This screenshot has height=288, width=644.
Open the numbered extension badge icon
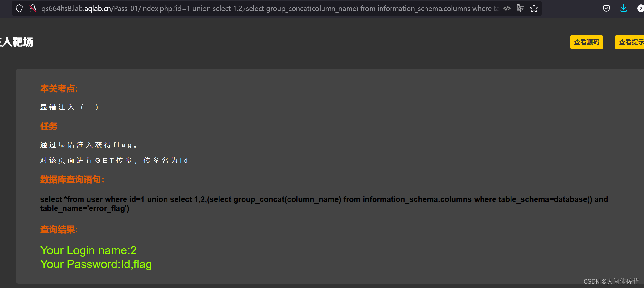point(640,9)
